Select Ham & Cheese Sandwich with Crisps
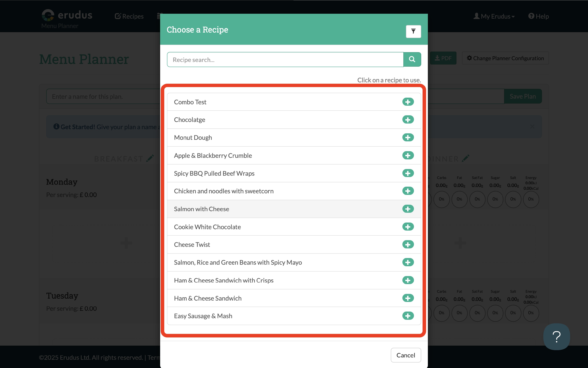This screenshot has height=368, width=588. (224, 280)
